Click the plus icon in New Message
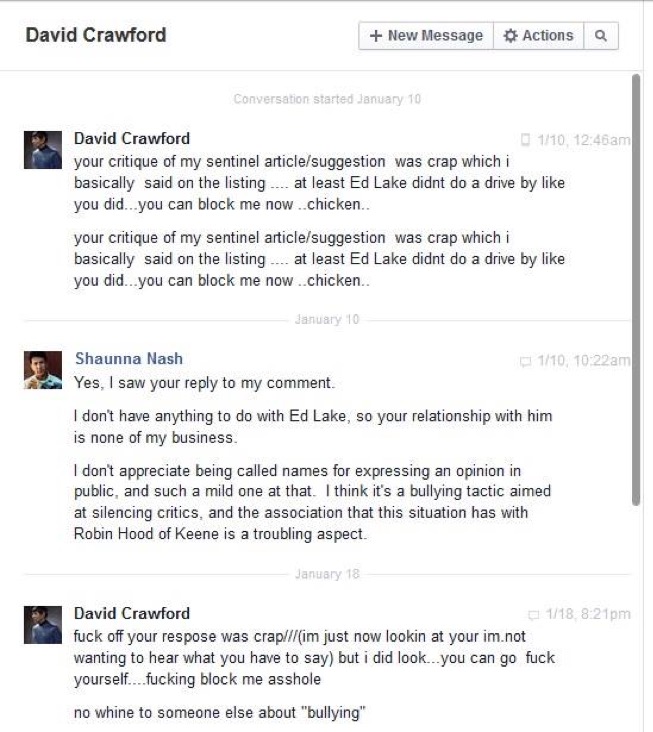653x732 pixels. [x=376, y=35]
